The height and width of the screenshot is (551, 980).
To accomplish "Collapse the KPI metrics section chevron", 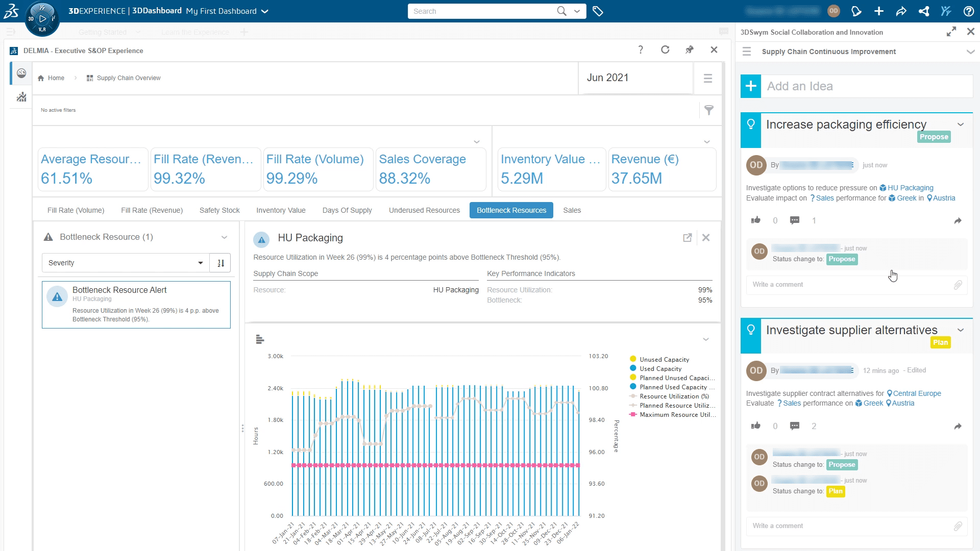I will [x=478, y=142].
